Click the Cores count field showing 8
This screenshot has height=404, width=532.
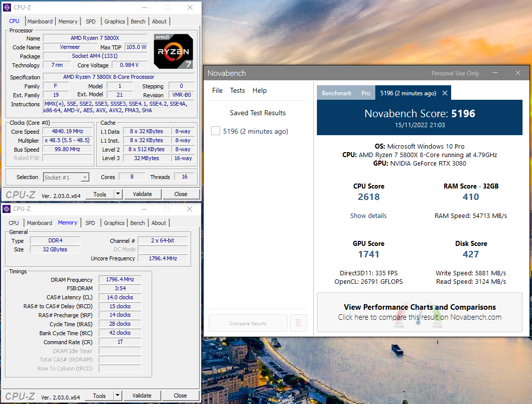click(x=132, y=177)
